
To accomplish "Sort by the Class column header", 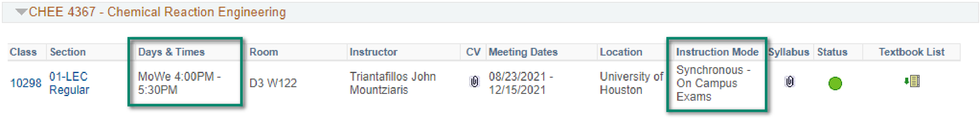I will point(23,52).
